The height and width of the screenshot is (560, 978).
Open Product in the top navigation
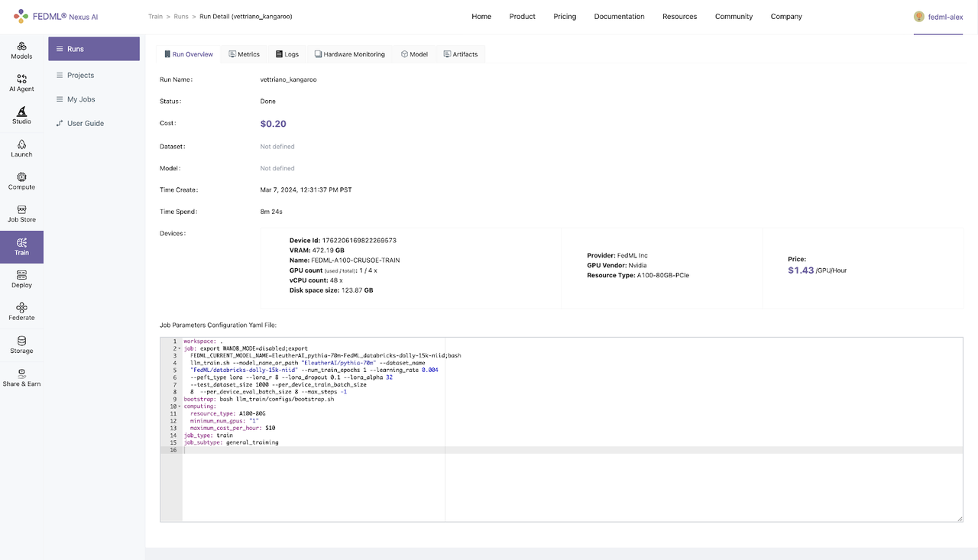523,16
